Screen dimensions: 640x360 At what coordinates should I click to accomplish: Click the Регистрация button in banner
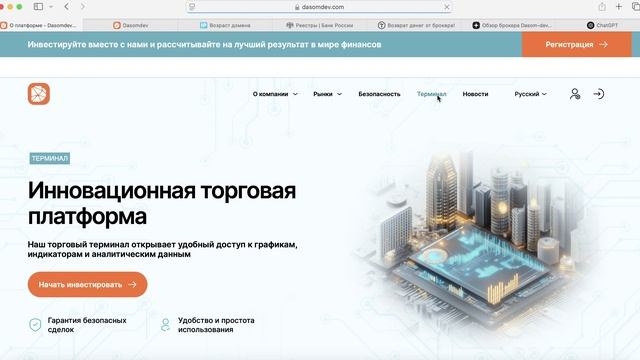pos(576,44)
